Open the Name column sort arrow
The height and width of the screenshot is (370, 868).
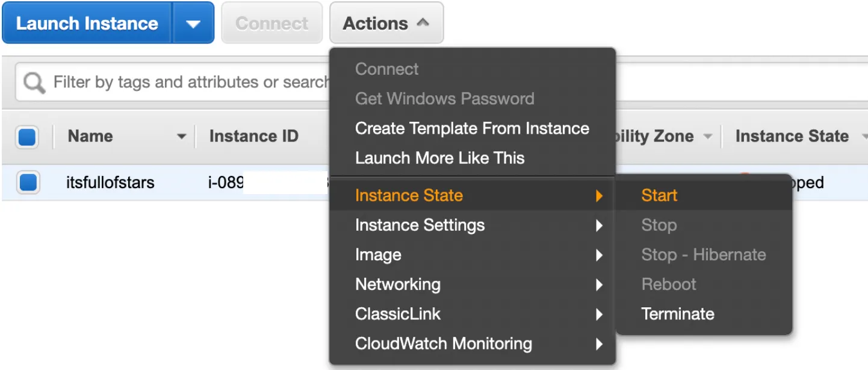coord(181,137)
